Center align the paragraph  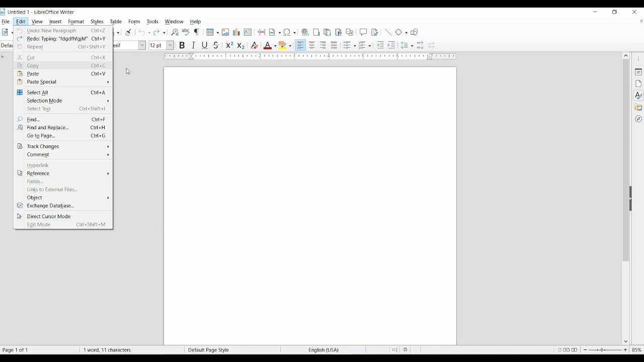tap(312, 45)
